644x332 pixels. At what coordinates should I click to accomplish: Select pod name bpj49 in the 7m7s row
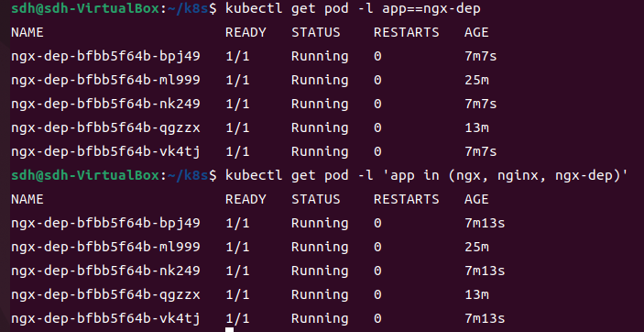click(x=105, y=56)
